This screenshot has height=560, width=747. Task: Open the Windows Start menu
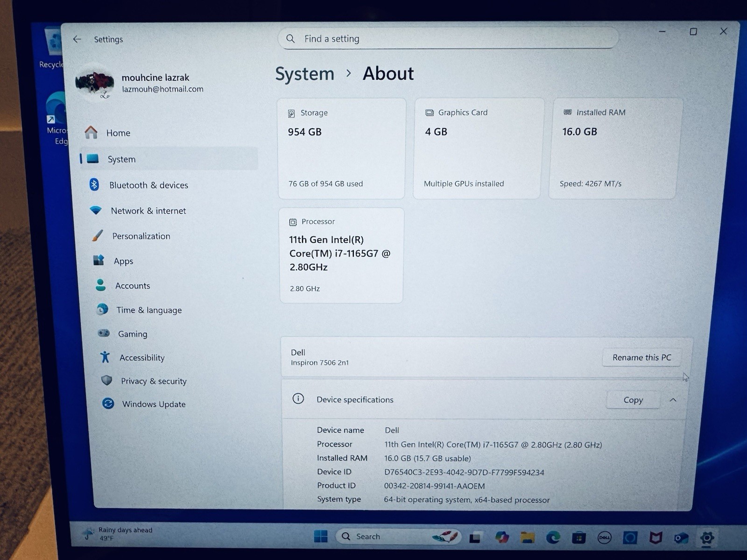(x=321, y=536)
